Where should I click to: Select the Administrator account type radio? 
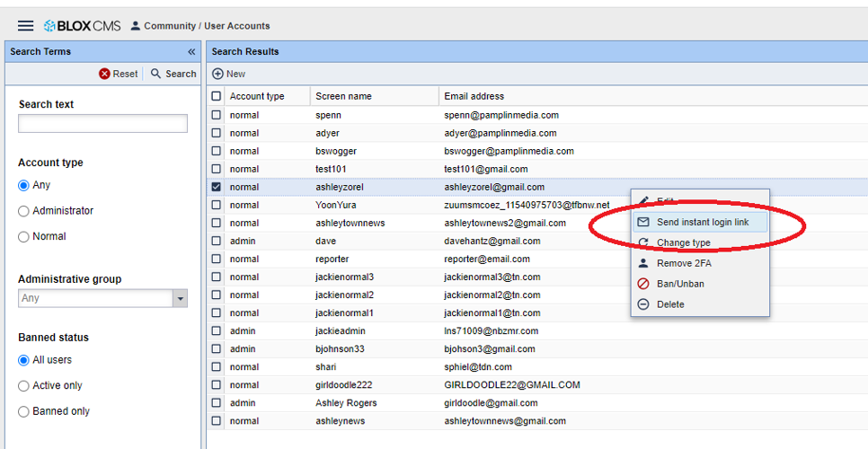23,211
